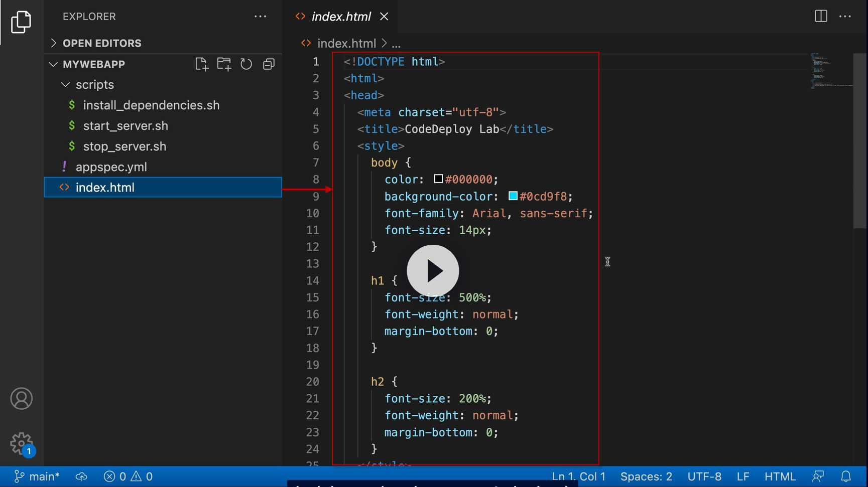
Task: Collapse the scripts folder
Action: point(94,85)
